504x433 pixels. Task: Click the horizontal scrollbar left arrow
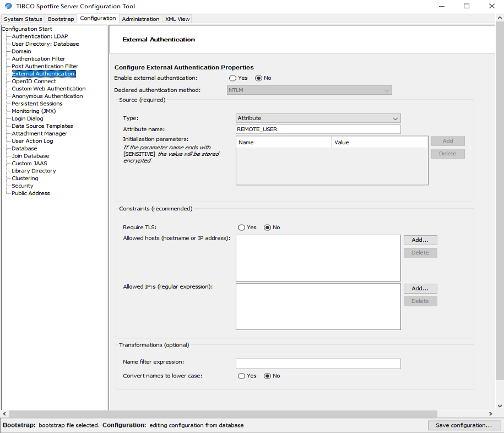(x=4, y=414)
